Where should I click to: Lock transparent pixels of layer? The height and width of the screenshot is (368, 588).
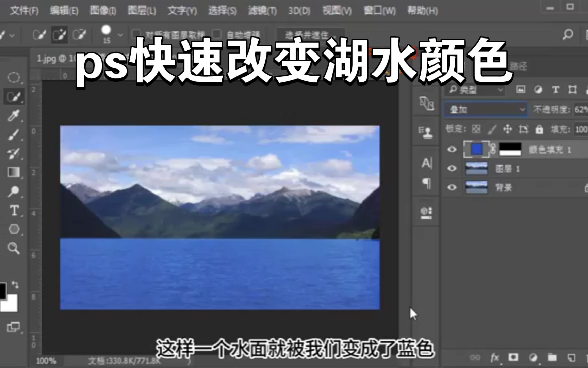[476, 129]
